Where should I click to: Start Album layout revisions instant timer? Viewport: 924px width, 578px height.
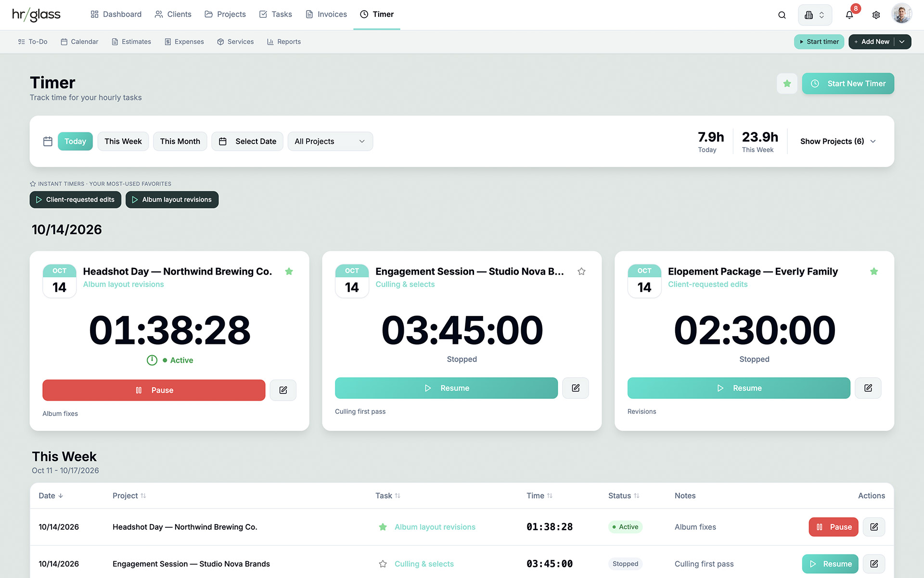pyautogui.click(x=172, y=200)
